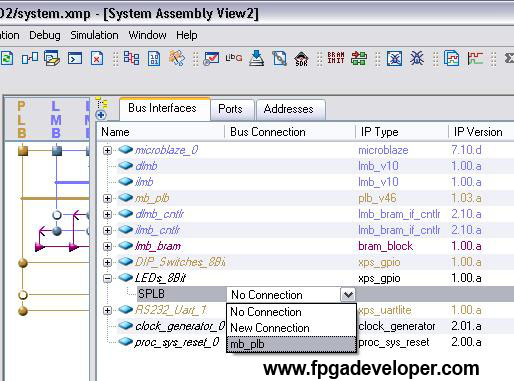Open the Debug menu
This screenshot has height=381, width=514.
coord(45,35)
